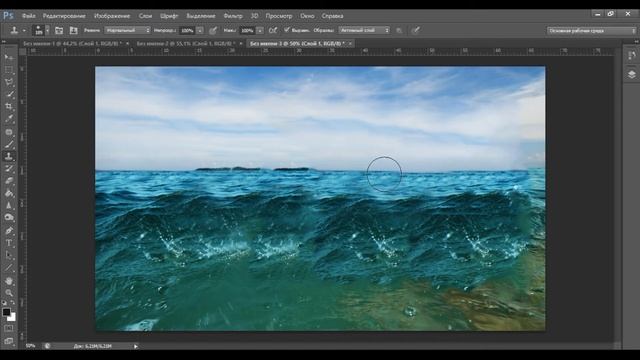Select the Eraser tool
The height and width of the screenshot is (360, 640).
click(x=9, y=181)
